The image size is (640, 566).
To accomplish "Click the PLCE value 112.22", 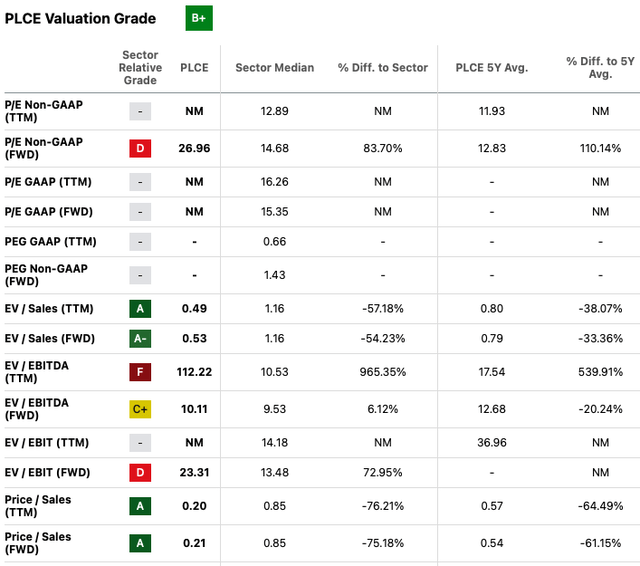I will pyautogui.click(x=194, y=372).
